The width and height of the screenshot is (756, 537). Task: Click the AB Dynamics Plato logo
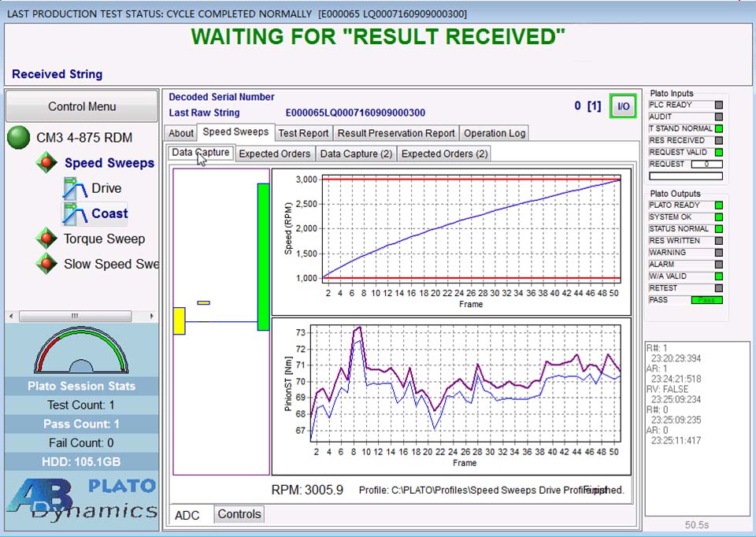click(81, 498)
